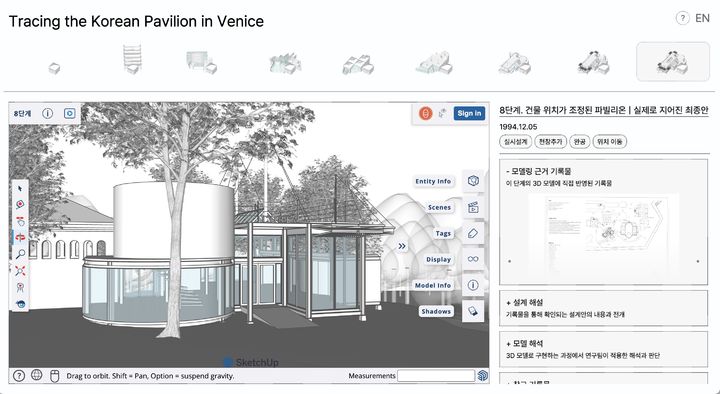Select the fourth stage thumbnail in top strip
This screenshot has height=394, width=720.
[285, 63]
